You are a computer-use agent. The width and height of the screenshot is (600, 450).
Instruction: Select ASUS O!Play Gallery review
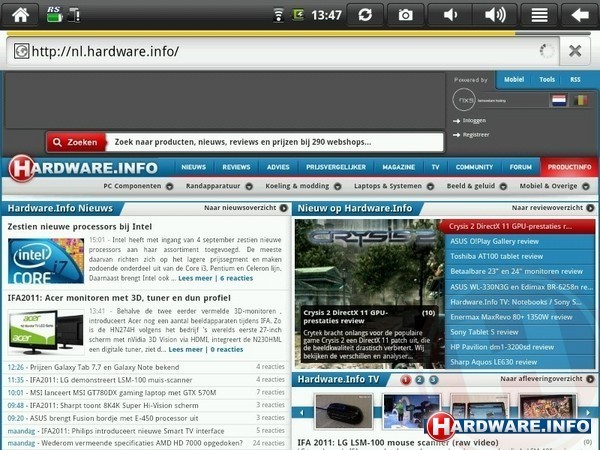click(x=520, y=241)
